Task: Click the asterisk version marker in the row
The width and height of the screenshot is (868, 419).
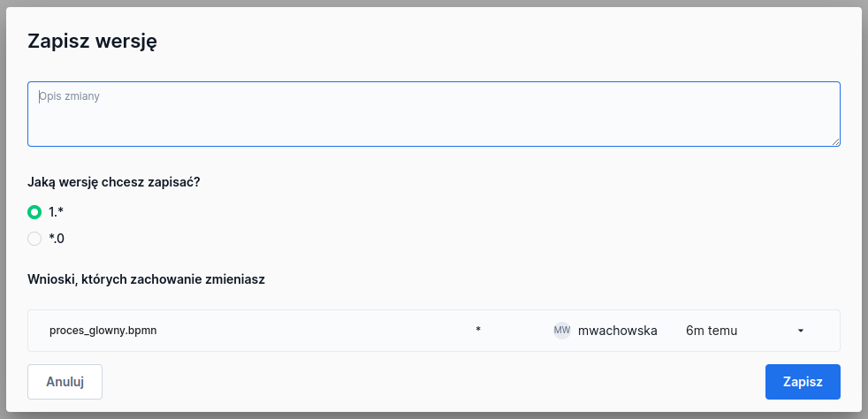Action: 478,331
